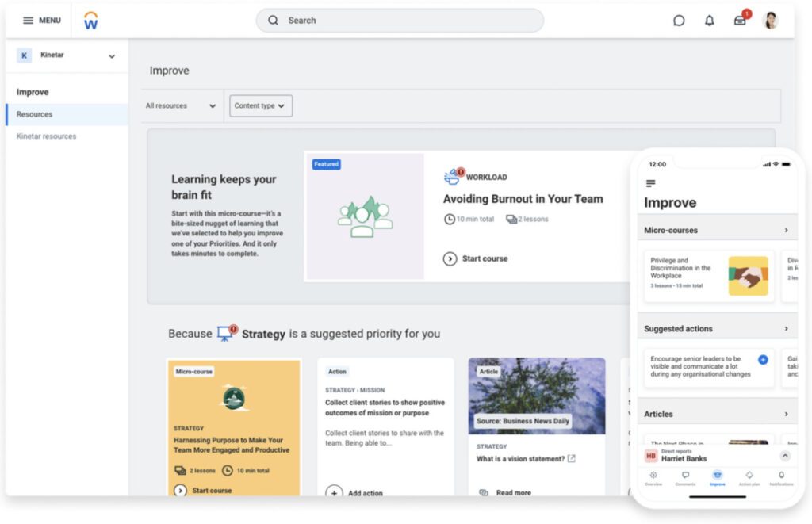Select Resources in the left sidebar

coord(34,113)
